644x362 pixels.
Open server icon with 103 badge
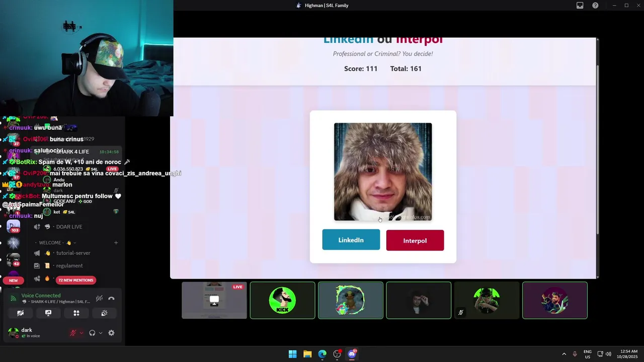click(x=13, y=227)
